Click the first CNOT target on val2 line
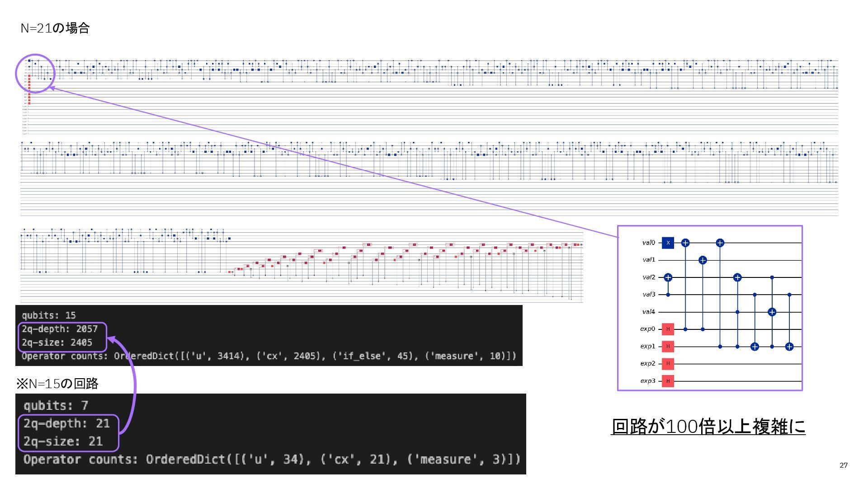The width and height of the screenshot is (868, 488). [x=668, y=277]
